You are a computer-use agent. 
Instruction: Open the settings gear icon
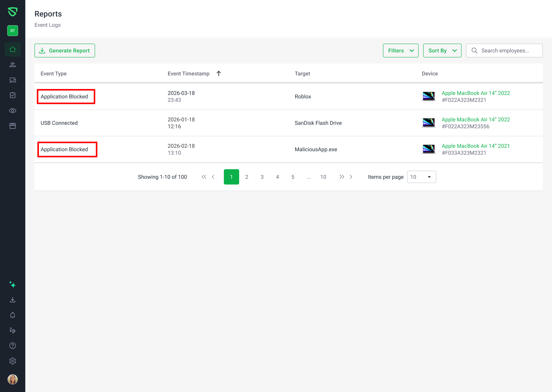coord(13,361)
